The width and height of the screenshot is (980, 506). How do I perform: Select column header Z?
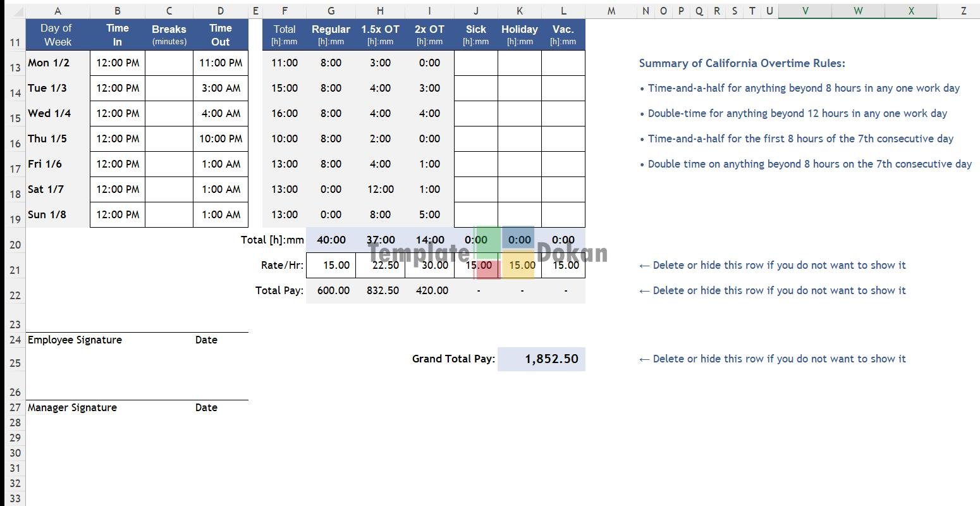[964, 11]
